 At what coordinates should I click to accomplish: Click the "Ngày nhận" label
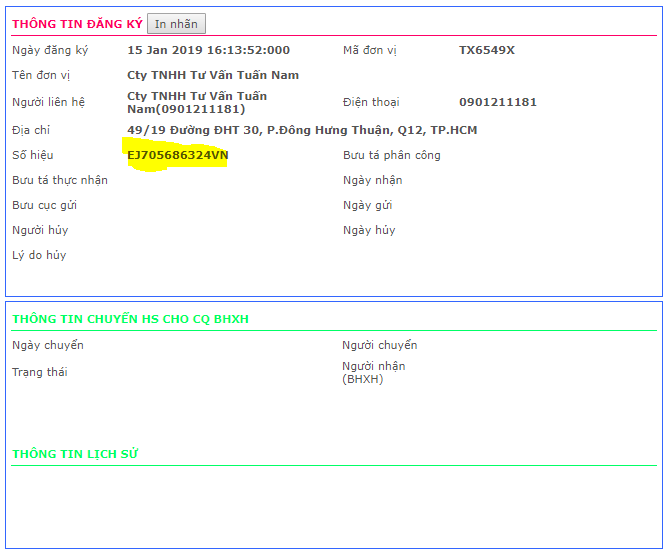[x=372, y=180]
